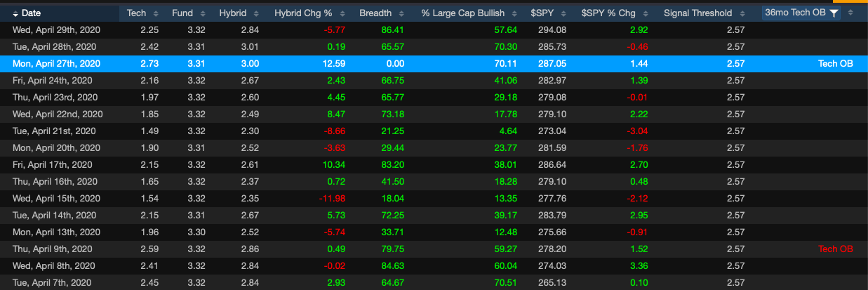868x290 pixels.
Task: Click the $SPY % Chg value -3.04
Action: tap(636, 131)
